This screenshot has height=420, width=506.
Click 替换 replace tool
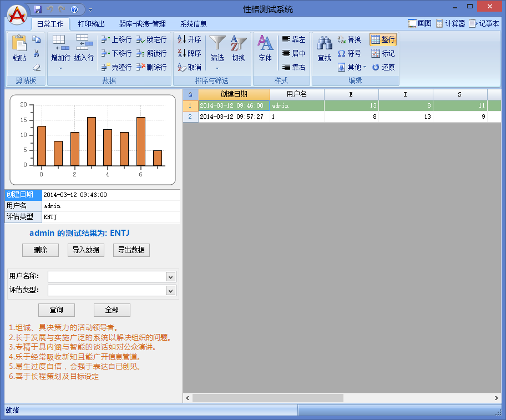coord(349,39)
